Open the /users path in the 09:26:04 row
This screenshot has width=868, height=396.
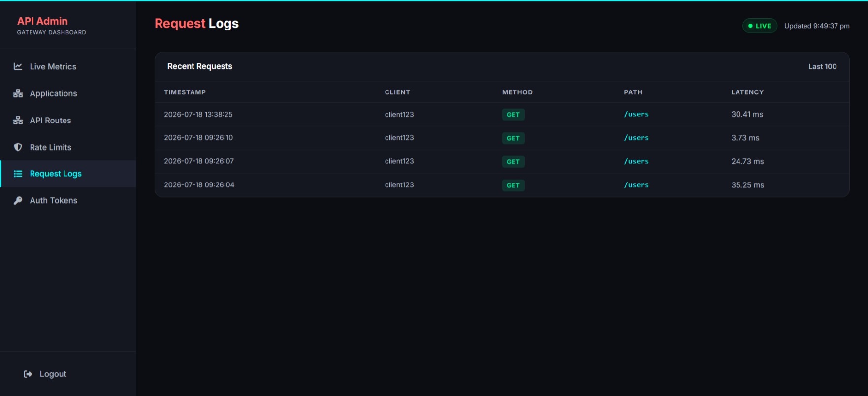coord(637,185)
